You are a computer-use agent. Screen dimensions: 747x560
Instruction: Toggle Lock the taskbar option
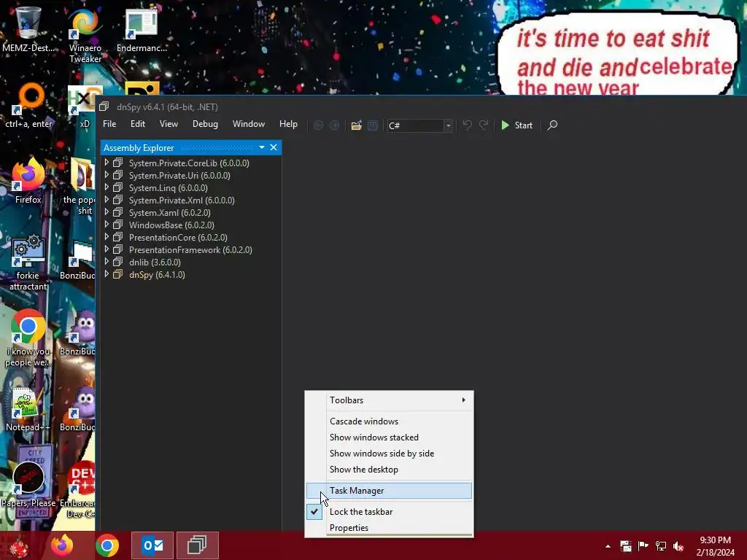coord(390,511)
